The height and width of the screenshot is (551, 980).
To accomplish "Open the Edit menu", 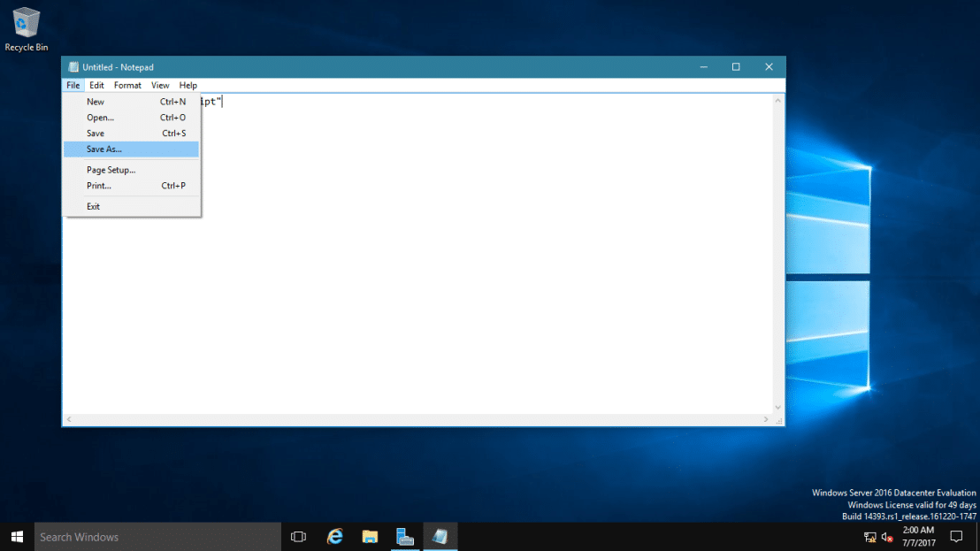I will click(x=96, y=85).
